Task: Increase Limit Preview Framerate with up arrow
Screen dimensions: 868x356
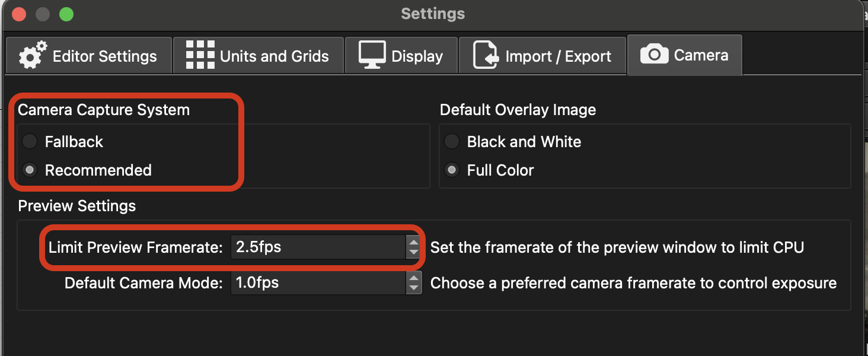Action: coord(413,241)
